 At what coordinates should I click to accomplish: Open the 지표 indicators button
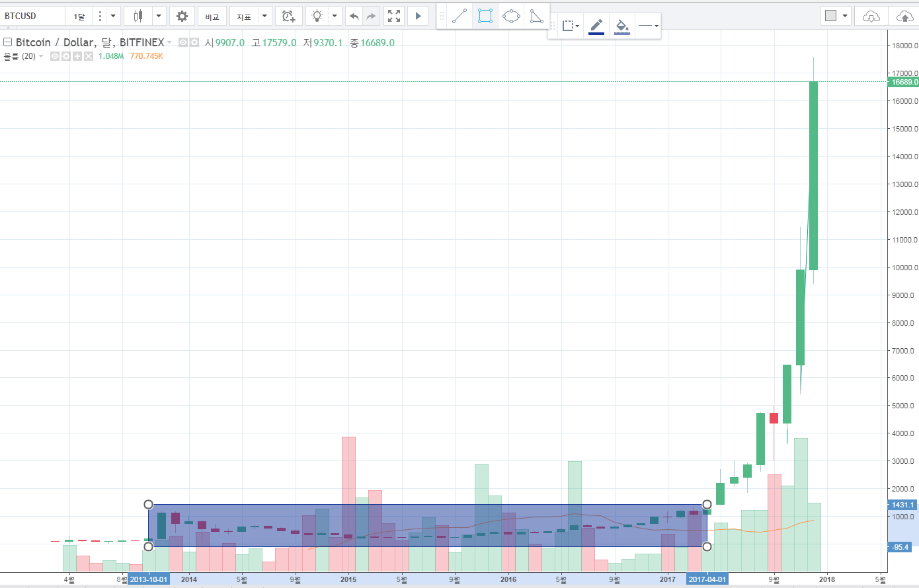[x=243, y=16]
